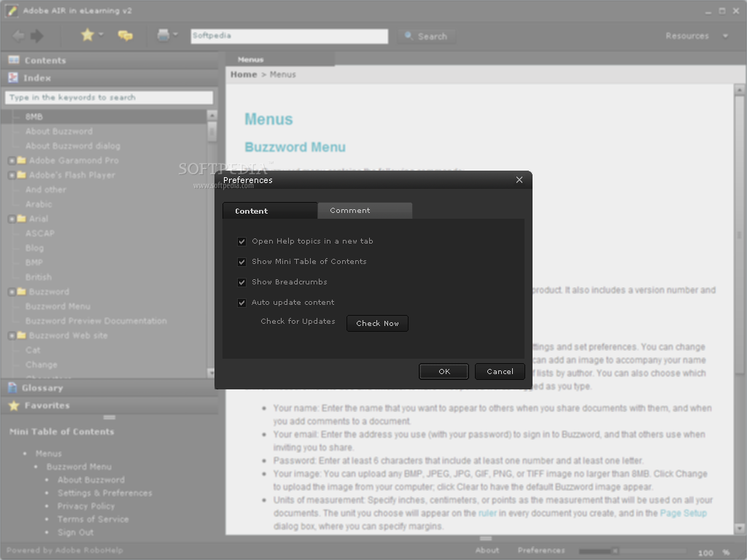Screen dimensions: 747x560
Task: Toggle Show Mini Table of Contents checkbox
Action: coord(242,262)
